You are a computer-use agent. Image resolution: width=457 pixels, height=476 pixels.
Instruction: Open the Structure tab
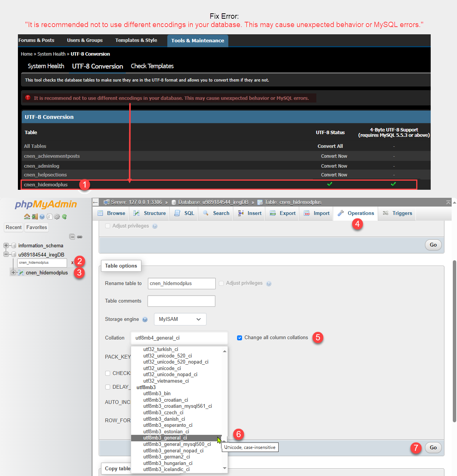pyautogui.click(x=149, y=213)
